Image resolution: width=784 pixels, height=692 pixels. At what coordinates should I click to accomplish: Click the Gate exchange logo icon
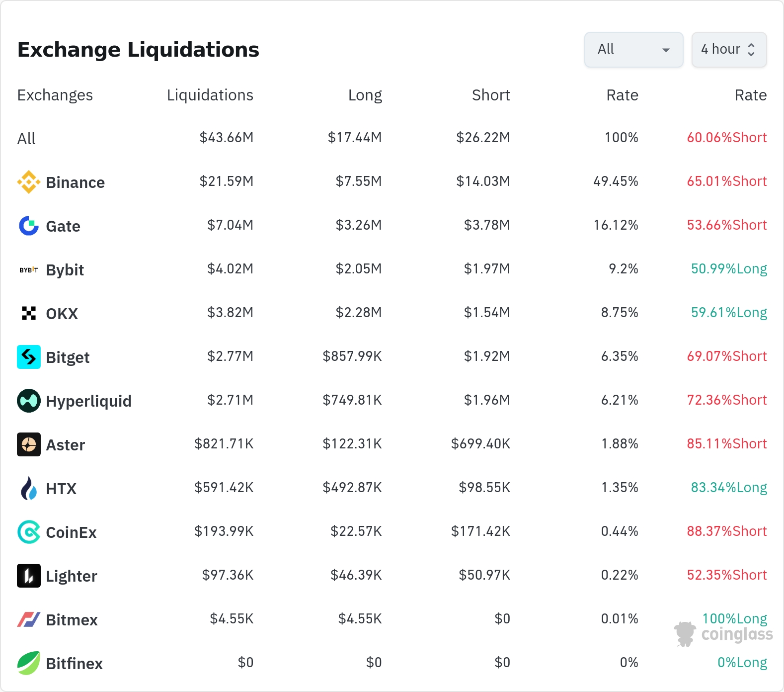tap(29, 226)
